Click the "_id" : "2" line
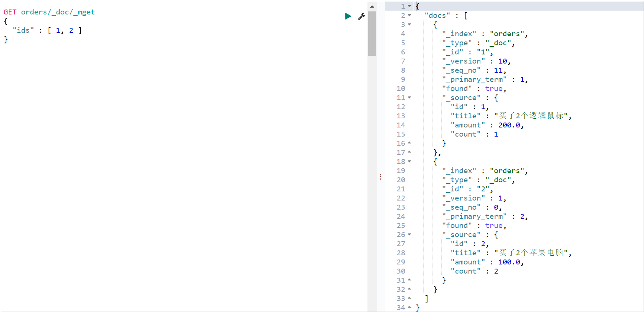The height and width of the screenshot is (312, 644). [467, 189]
